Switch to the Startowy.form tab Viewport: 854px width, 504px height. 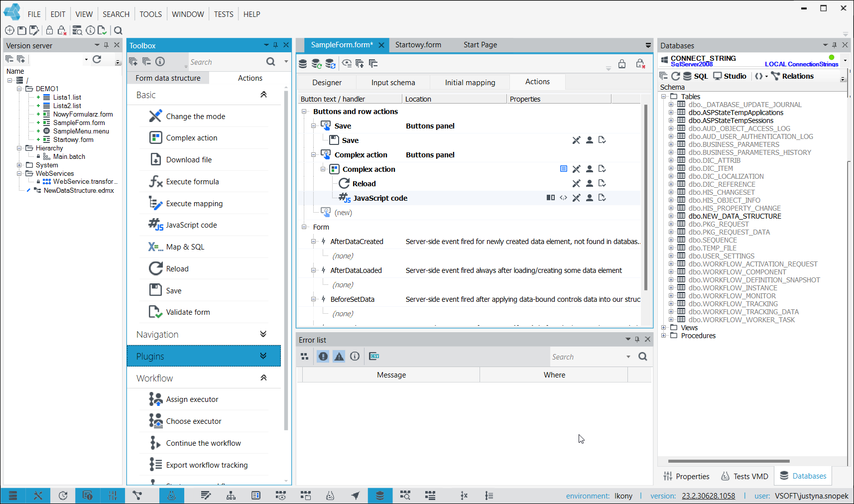click(x=418, y=45)
